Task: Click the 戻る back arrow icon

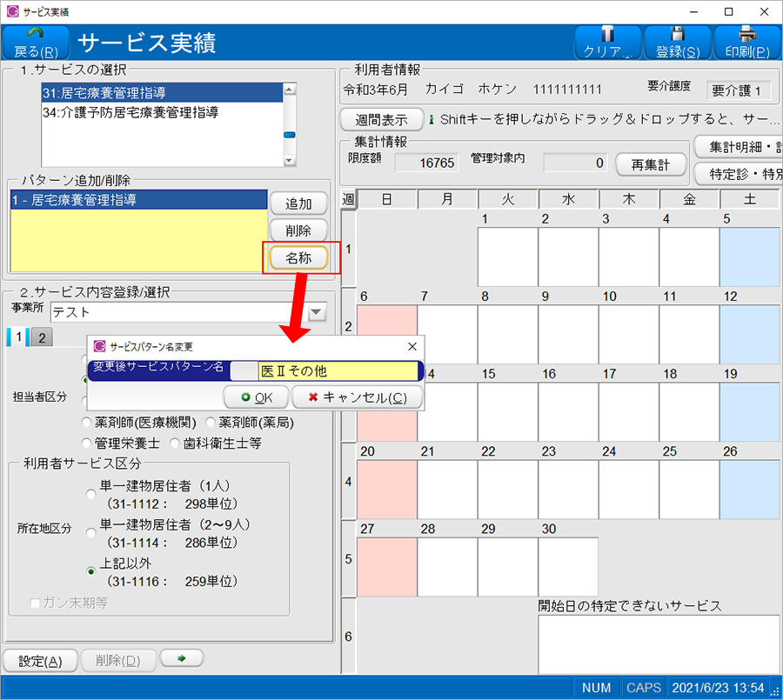Action: coord(36,35)
